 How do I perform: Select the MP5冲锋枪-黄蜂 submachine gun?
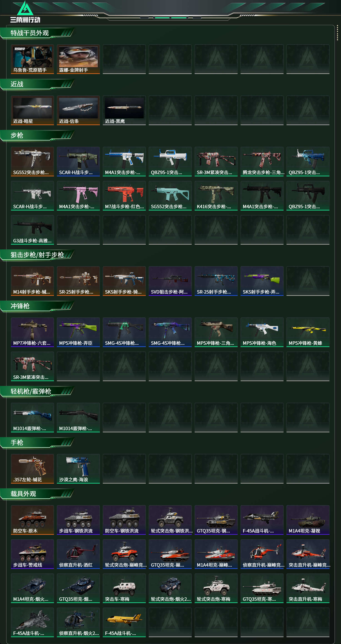pos(308,332)
